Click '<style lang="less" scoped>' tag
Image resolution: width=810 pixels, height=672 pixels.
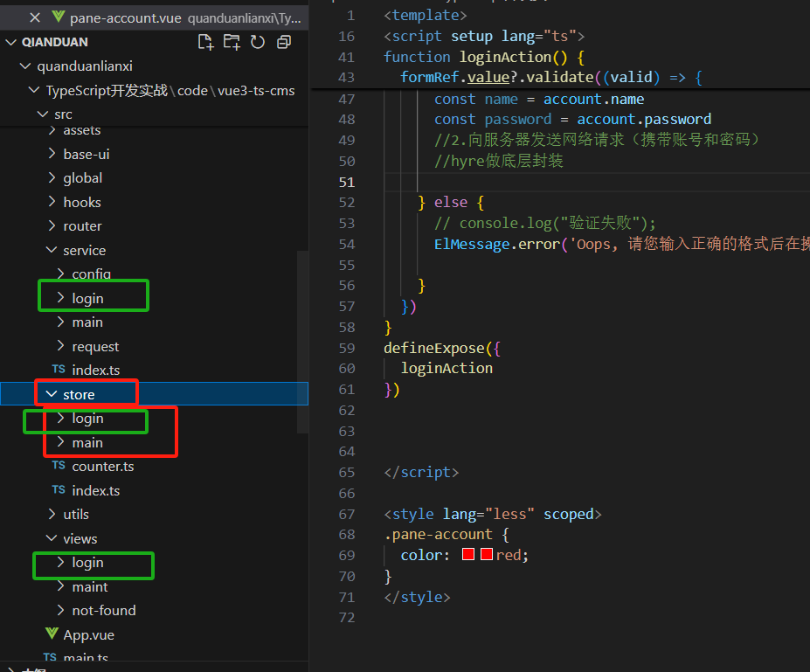point(492,514)
